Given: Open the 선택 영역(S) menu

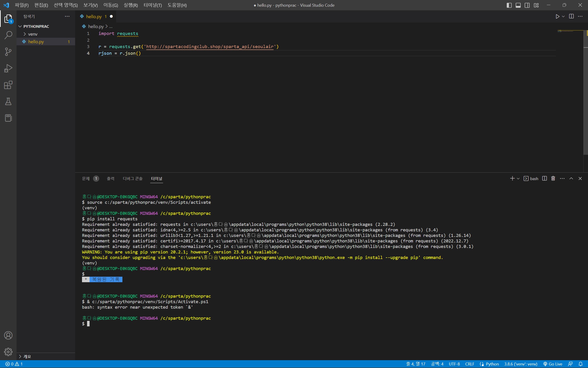Looking at the screenshot, I should [x=66, y=5].
